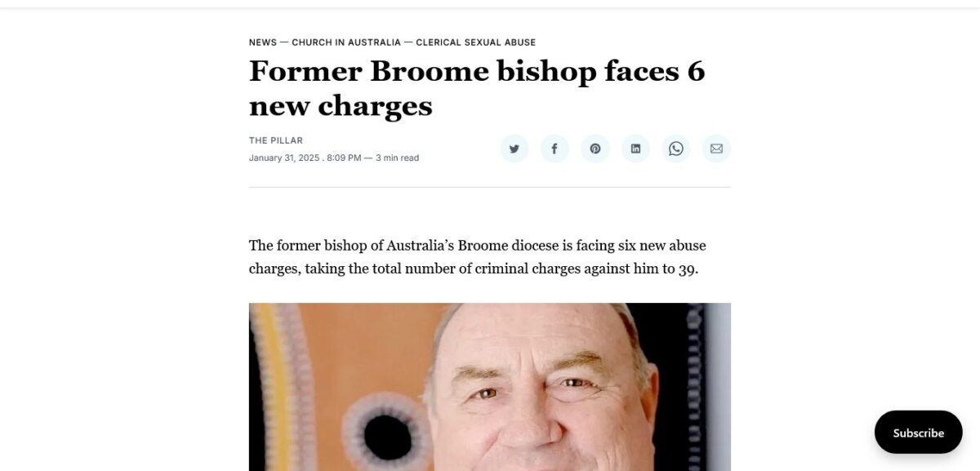Click the number 39 in the intro paragraph
This screenshot has width=980, height=471.
tap(688, 269)
